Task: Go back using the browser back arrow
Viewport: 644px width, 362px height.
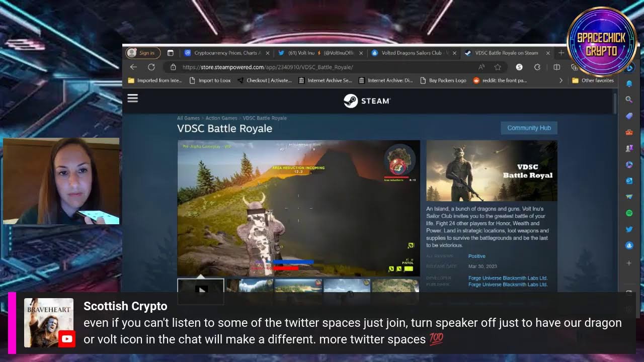Action: tap(133, 67)
